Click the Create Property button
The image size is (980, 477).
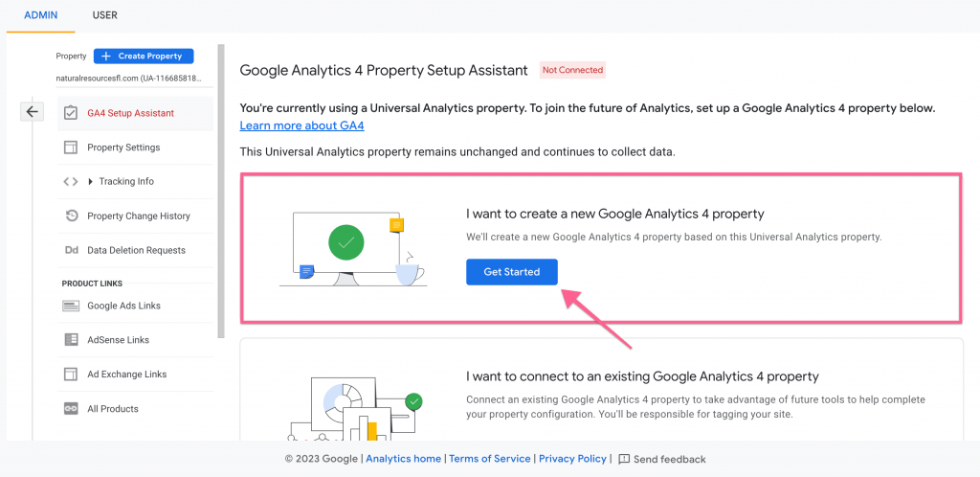[x=144, y=57]
